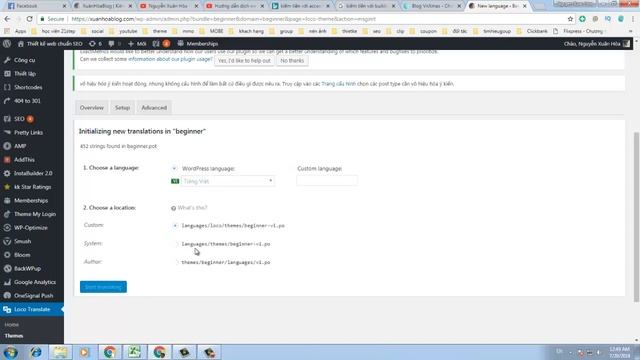Open Memberships in the admin bar

click(x=198, y=44)
